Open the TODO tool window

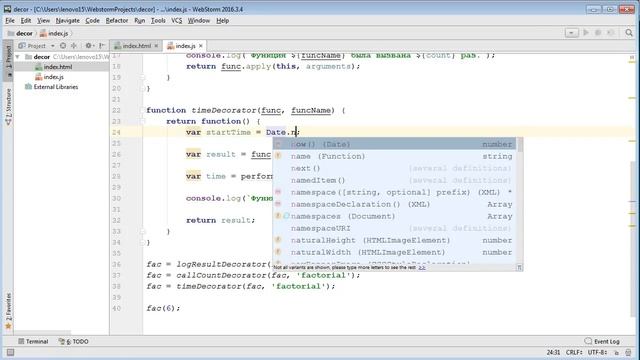tap(73, 341)
